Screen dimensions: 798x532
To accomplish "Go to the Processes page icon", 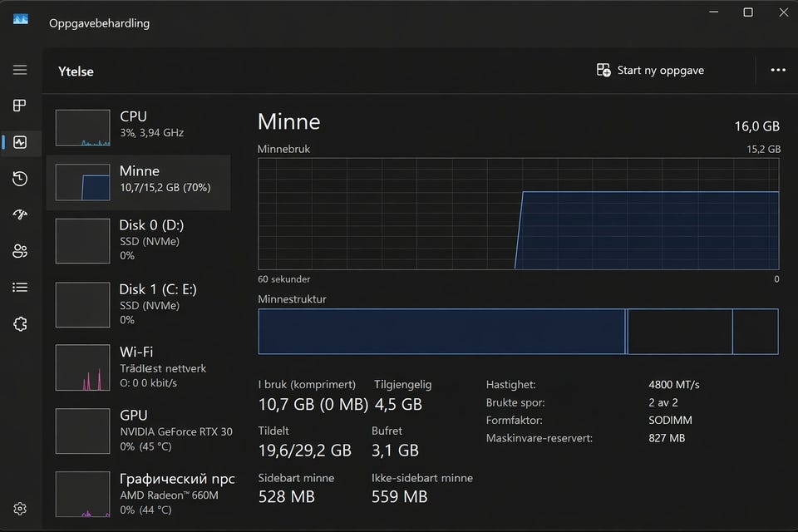I will (20, 106).
